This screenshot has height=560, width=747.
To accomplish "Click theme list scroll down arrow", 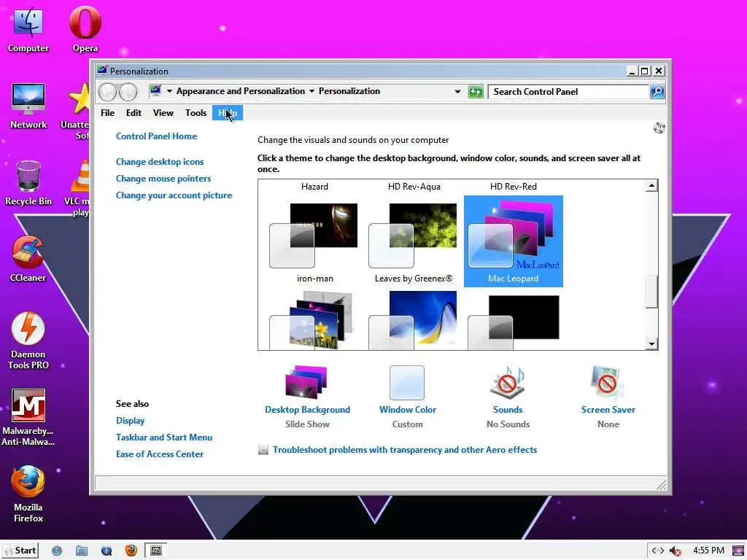I will [651, 344].
